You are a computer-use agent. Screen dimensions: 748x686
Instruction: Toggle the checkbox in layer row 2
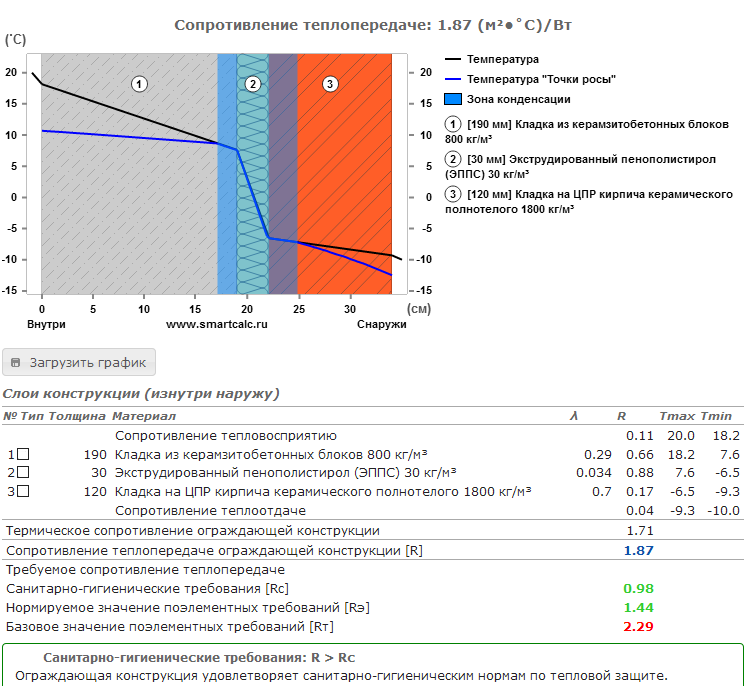tap(23, 472)
